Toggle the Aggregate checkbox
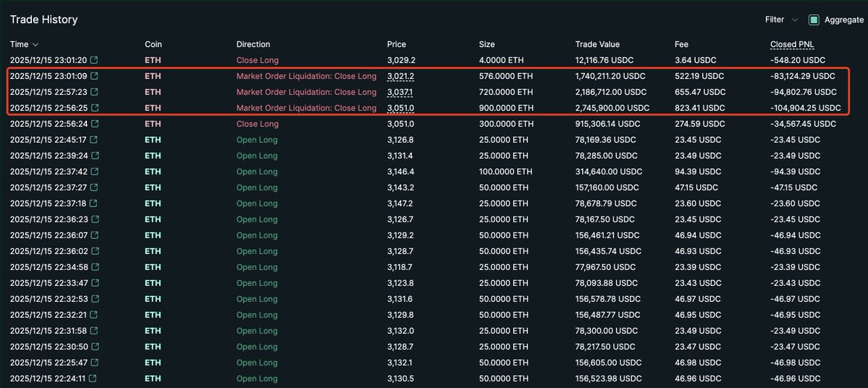This screenshot has height=388, width=868. point(814,20)
